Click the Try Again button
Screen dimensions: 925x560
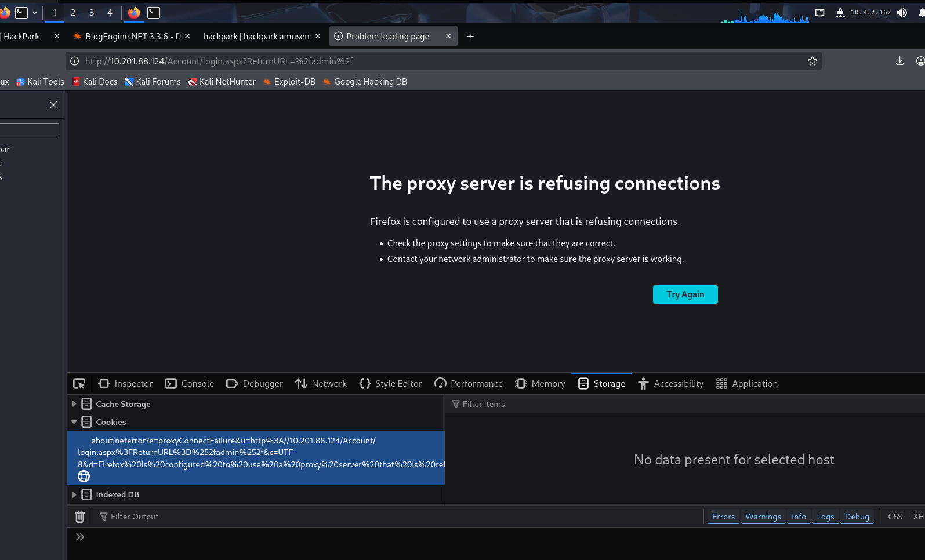tap(685, 294)
